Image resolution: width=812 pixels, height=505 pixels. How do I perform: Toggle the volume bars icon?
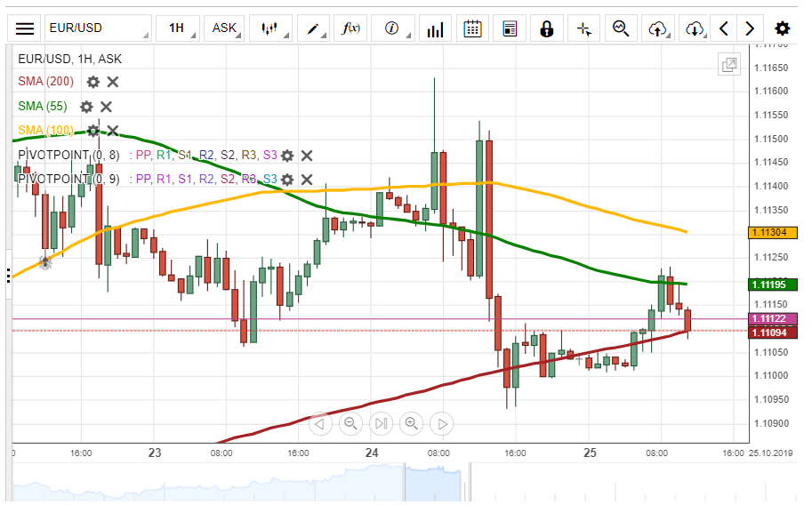tap(436, 28)
